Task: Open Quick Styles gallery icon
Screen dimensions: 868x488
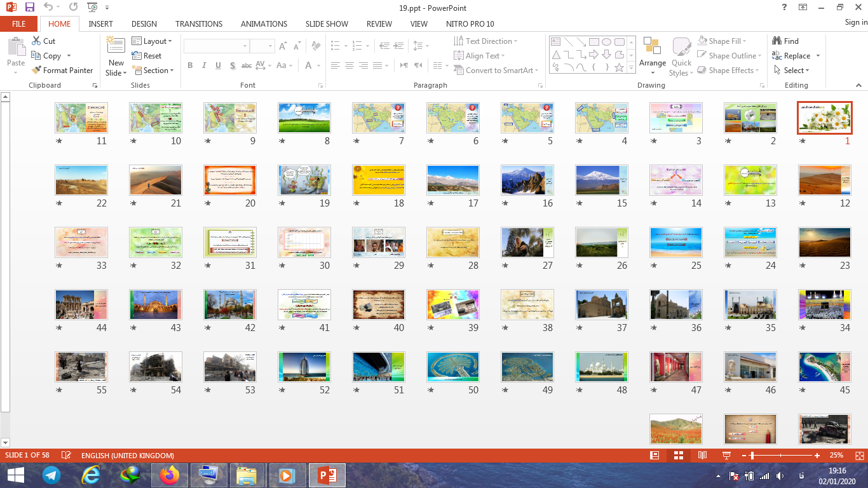Action: pyautogui.click(x=682, y=46)
